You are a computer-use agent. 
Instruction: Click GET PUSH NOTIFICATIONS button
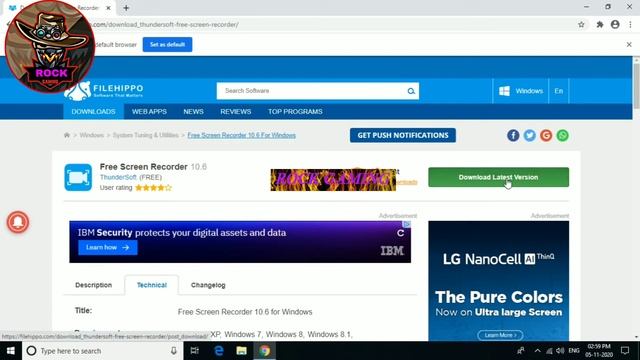[x=403, y=135]
